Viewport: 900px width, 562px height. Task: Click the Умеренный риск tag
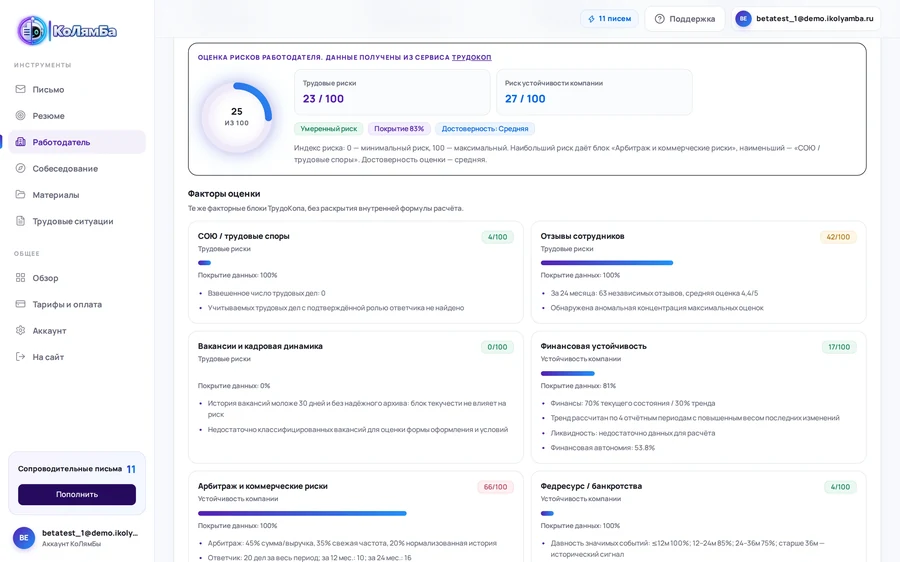tap(329, 129)
